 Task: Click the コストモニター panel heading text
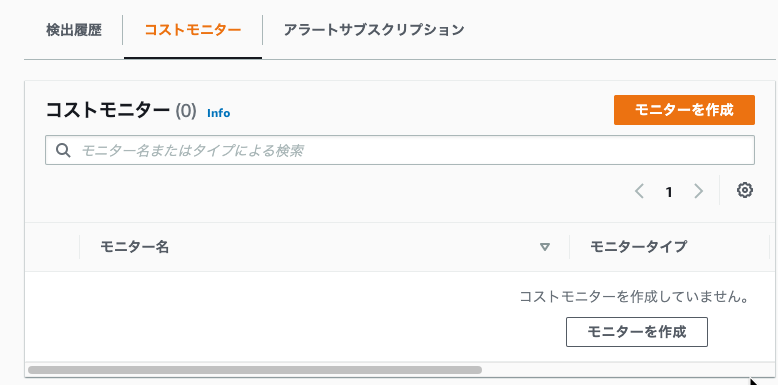[108, 110]
